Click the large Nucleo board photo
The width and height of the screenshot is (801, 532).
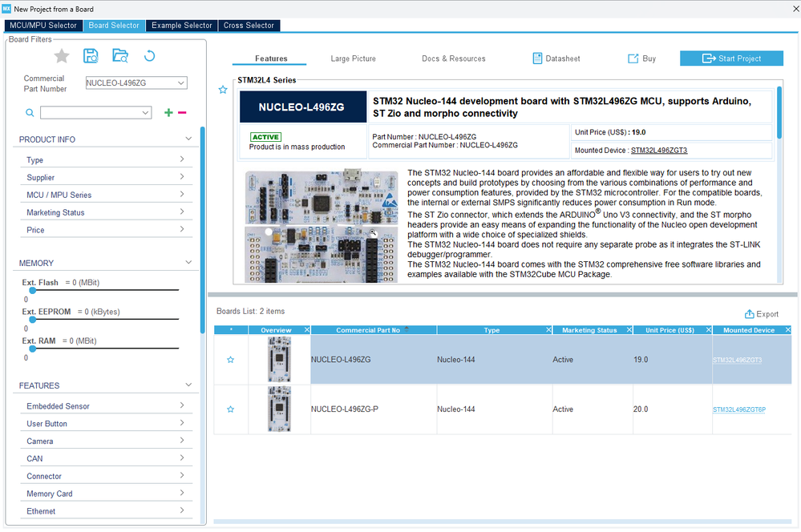click(x=322, y=226)
